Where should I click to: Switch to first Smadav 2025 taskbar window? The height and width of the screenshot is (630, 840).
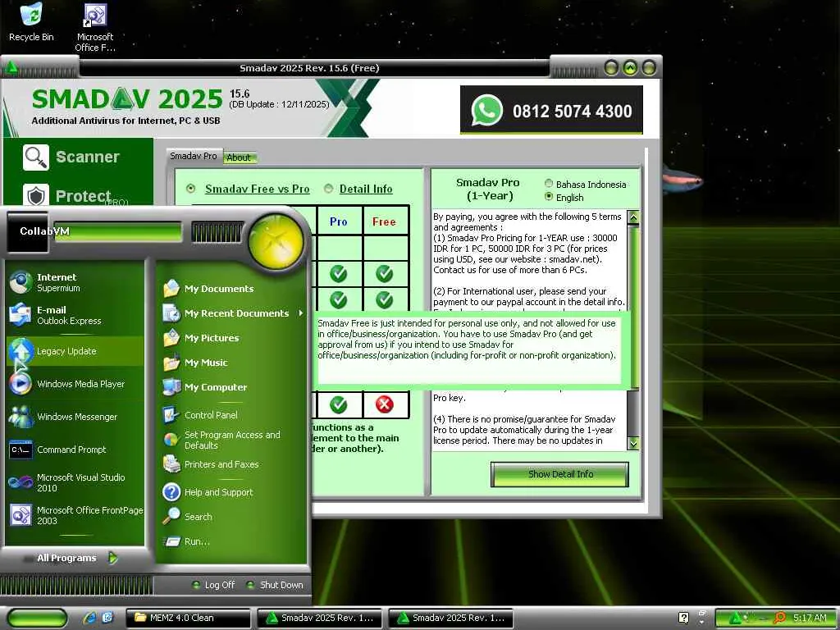[x=319, y=618]
